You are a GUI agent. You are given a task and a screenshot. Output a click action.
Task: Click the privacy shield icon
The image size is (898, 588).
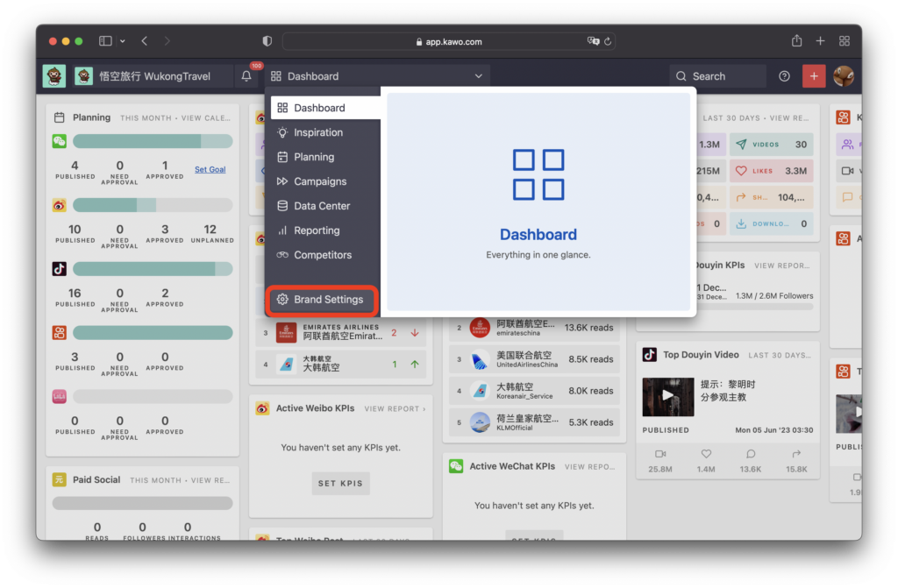pos(267,41)
